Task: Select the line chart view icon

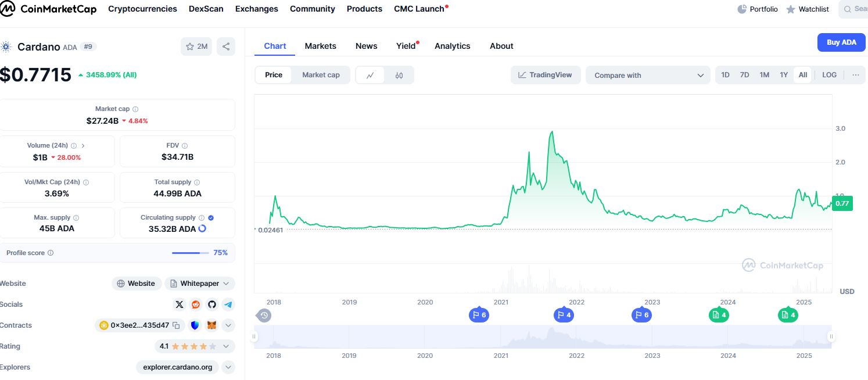Action: pyautogui.click(x=370, y=75)
